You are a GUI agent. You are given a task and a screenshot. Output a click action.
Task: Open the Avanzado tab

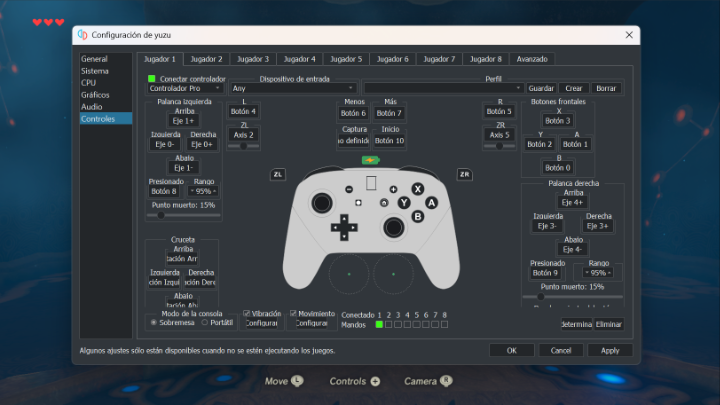[x=532, y=59]
